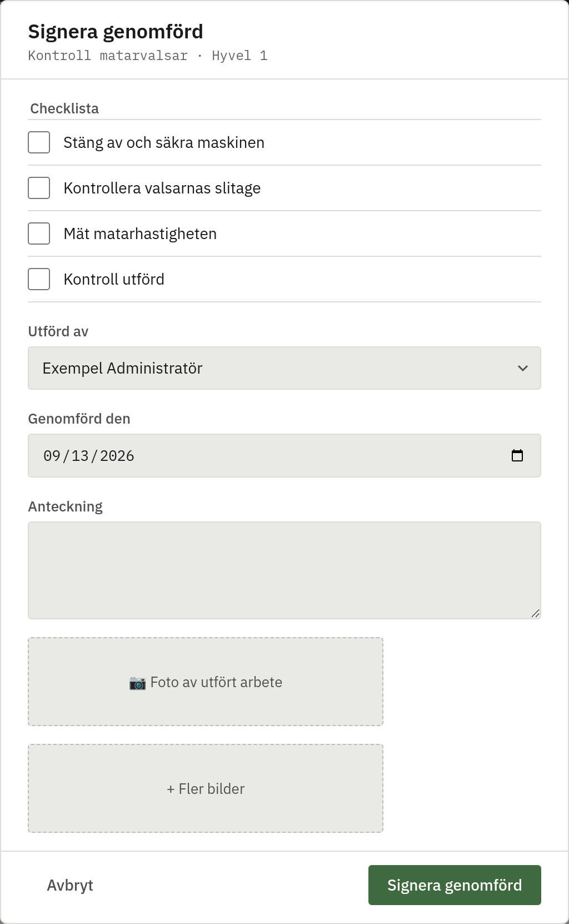The width and height of the screenshot is (569, 924).
Task: Click the Avbryt button
Action: coord(70,885)
